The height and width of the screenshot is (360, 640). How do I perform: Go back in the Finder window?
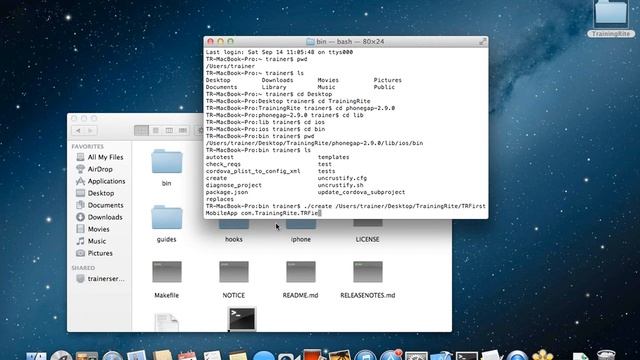coord(78,131)
